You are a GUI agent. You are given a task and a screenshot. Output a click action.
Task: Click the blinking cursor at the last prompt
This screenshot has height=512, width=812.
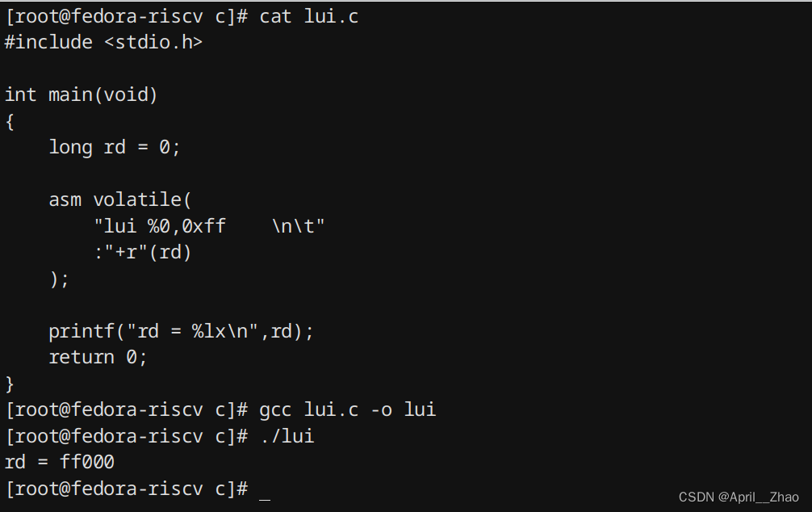click(264, 499)
